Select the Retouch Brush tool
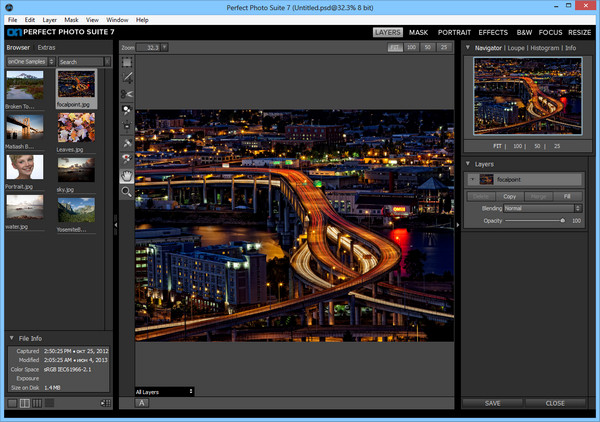Image resolution: width=600 pixels, height=422 pixels. pos(127,143)
